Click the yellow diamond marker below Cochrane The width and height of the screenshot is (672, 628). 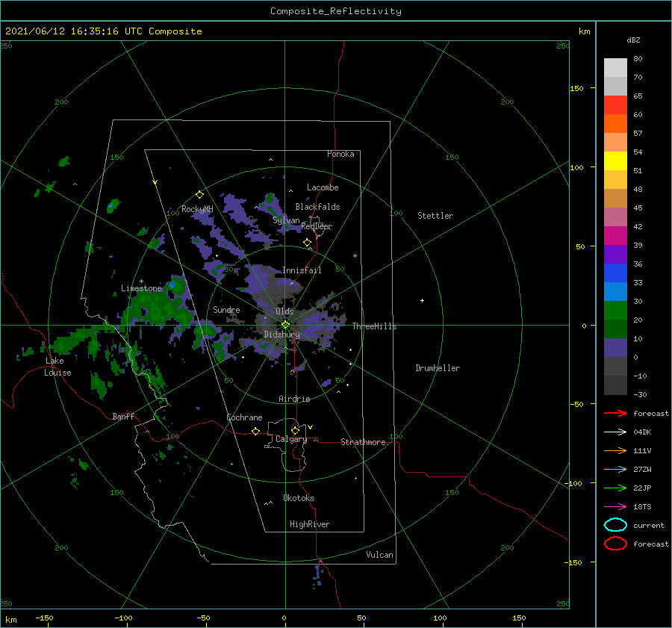(255, 431)
